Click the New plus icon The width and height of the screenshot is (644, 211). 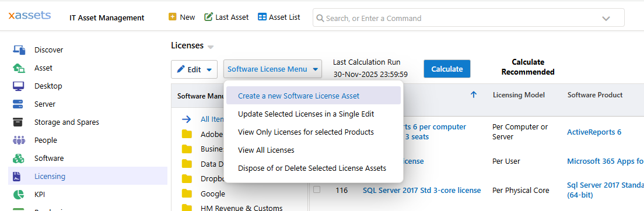click(173, 17)
